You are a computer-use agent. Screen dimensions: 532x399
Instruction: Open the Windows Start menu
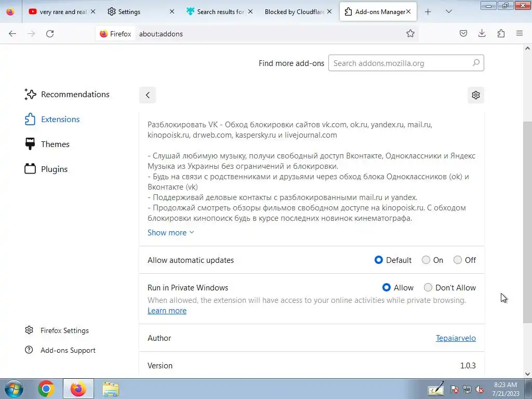tap(14, 389)
